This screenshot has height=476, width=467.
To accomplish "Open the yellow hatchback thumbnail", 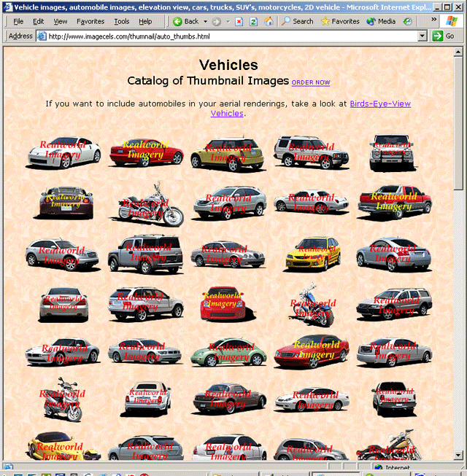I will [x=313, y=254].
